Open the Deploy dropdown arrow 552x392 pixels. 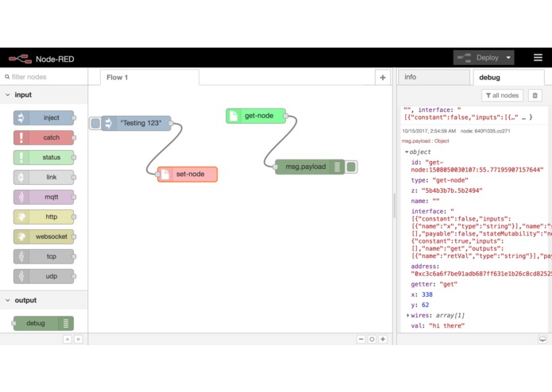508,58
